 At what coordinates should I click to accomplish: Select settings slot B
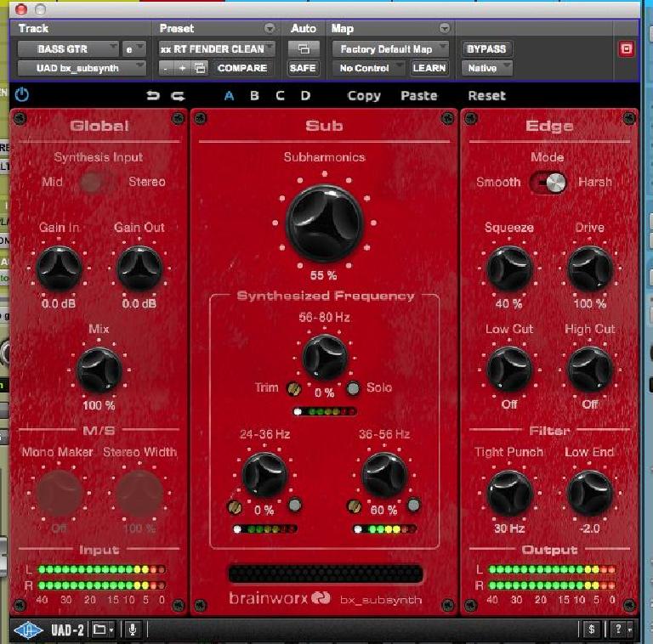[254, 96]
